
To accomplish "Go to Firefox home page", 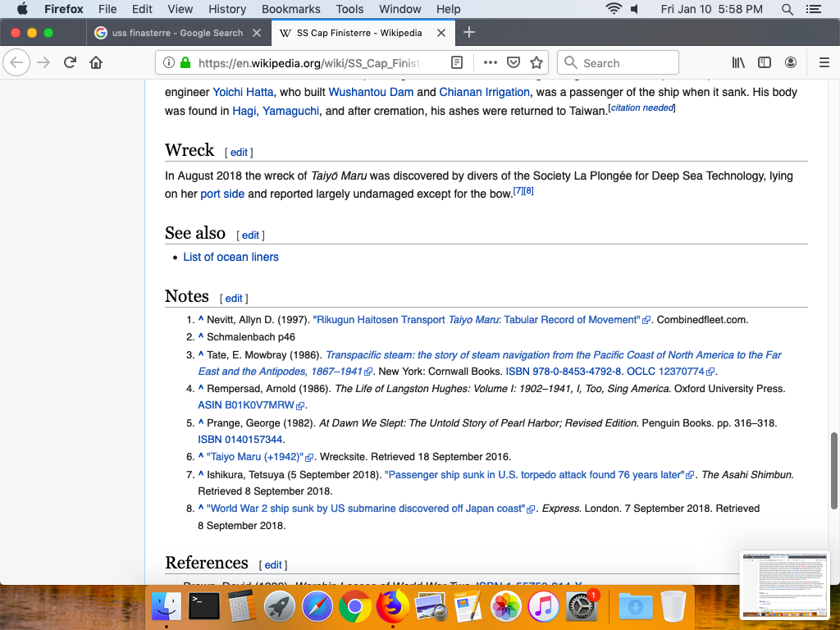I will click(x=96, y=63).
